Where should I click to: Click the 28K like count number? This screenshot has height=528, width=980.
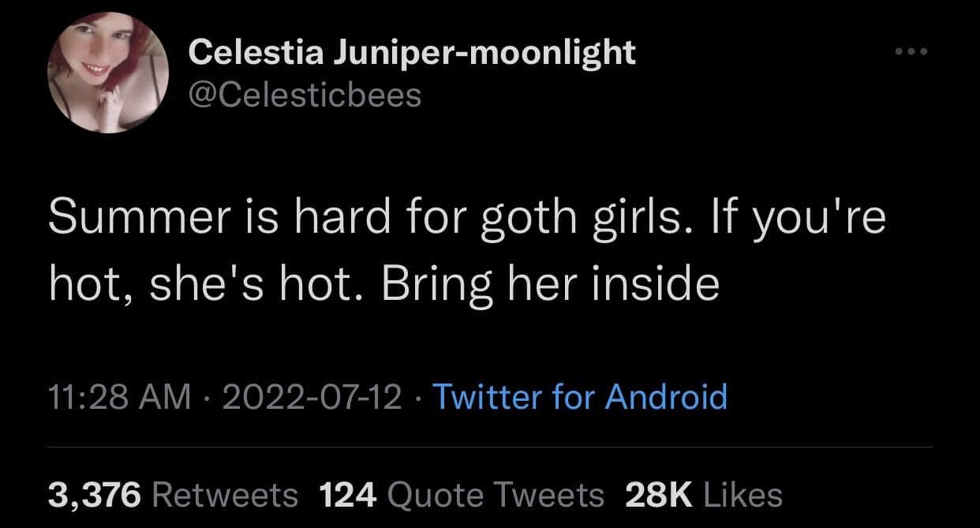click(x=657, y=495)
